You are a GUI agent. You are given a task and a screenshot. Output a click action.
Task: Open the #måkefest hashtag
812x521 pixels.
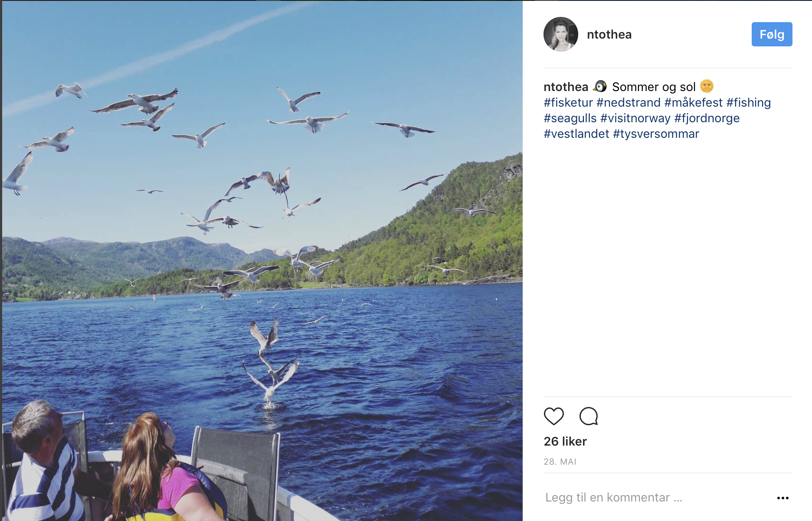pos(693,103)
